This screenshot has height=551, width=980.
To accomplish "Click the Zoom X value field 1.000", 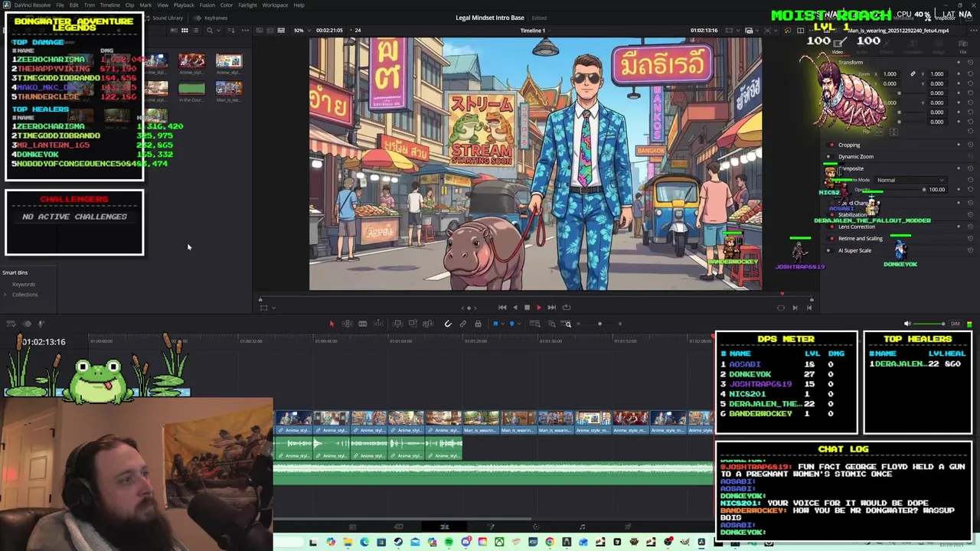I will (890, 74).
